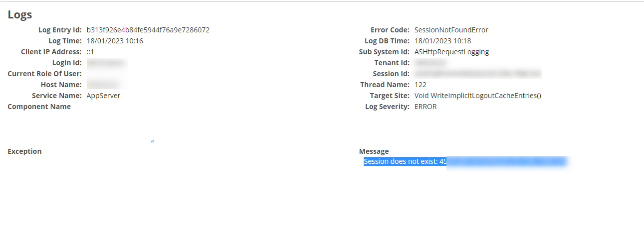Click the small blue icon above Exception
Viewport: 644px width, 230px height.
click(x=152, y=141)
